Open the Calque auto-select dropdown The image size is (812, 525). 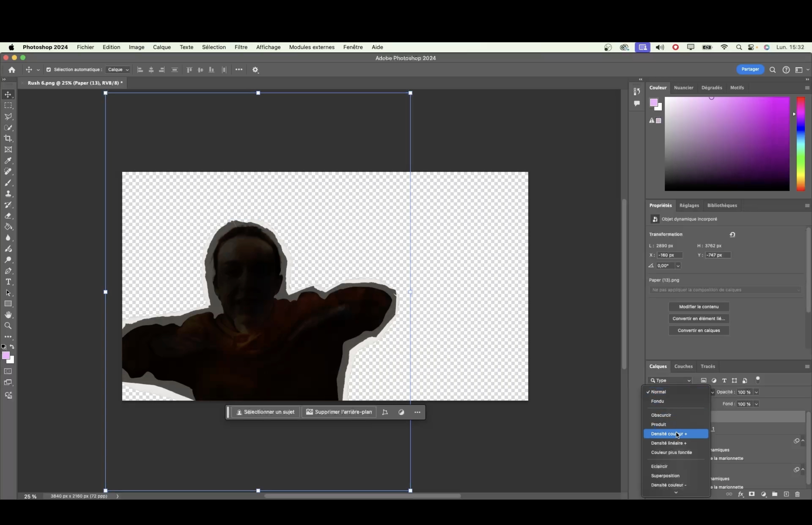coord(118,70)
